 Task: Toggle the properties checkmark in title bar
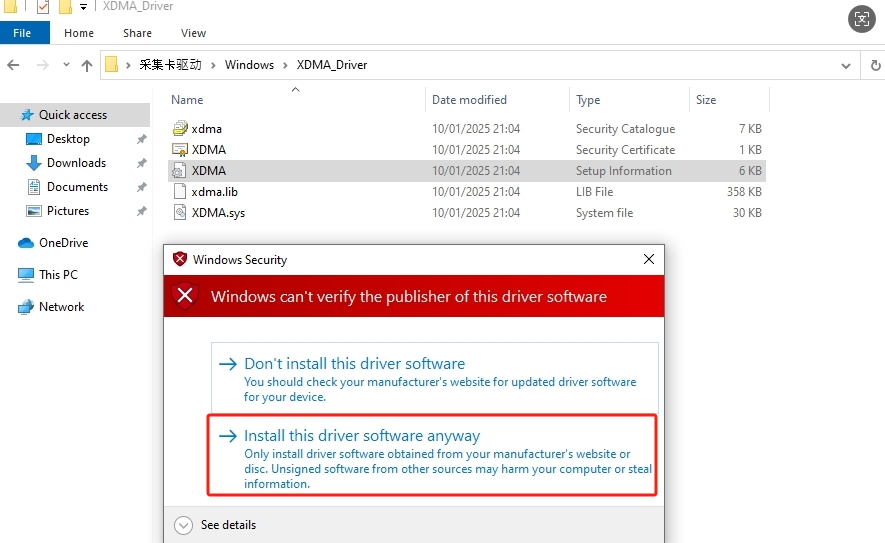(43, 7)
